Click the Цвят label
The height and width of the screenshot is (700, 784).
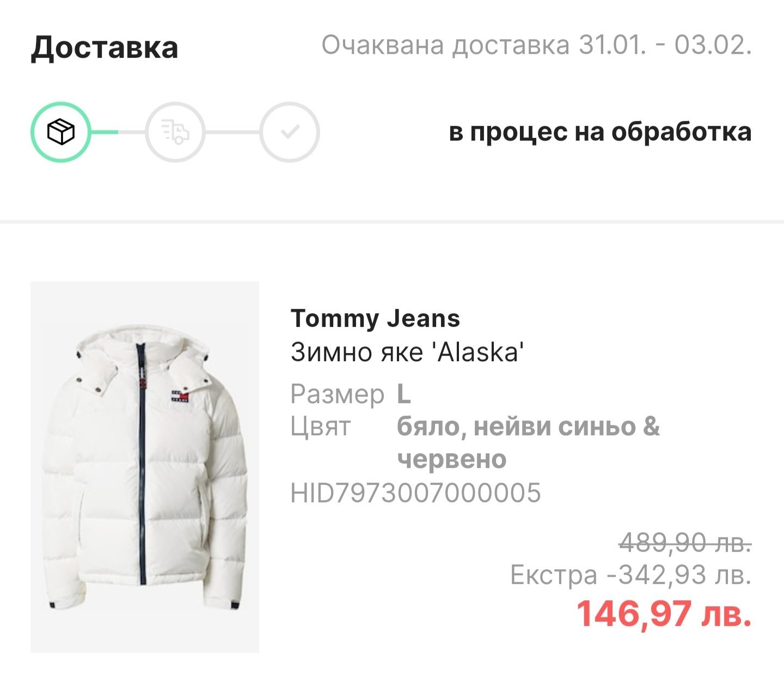click(321, 427)
